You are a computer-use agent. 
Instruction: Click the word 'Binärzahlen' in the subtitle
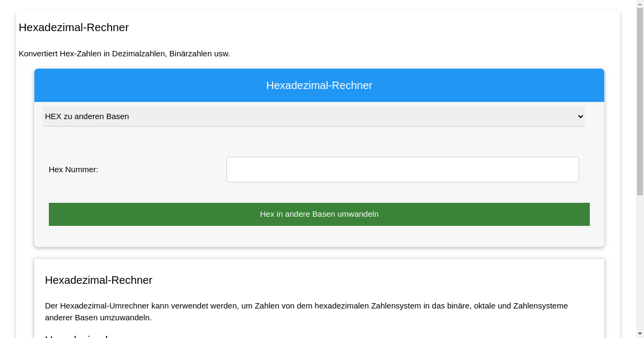tap(191, 54)
